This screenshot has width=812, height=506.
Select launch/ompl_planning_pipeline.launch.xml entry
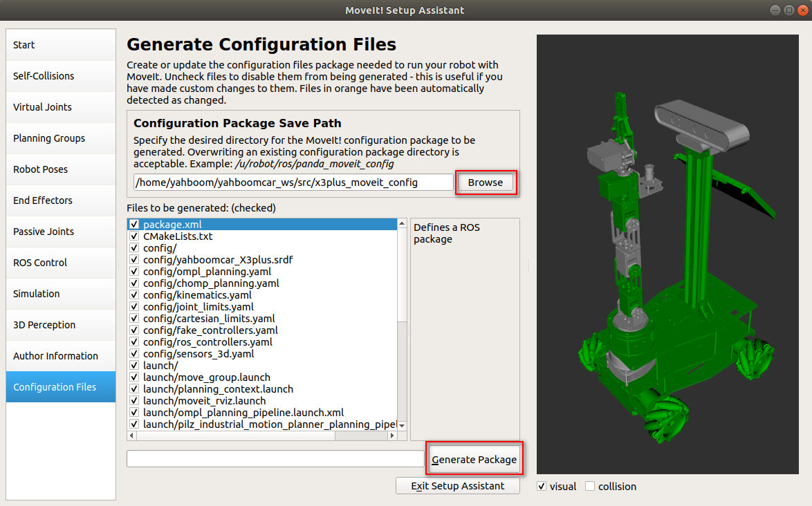click(243, 413)
